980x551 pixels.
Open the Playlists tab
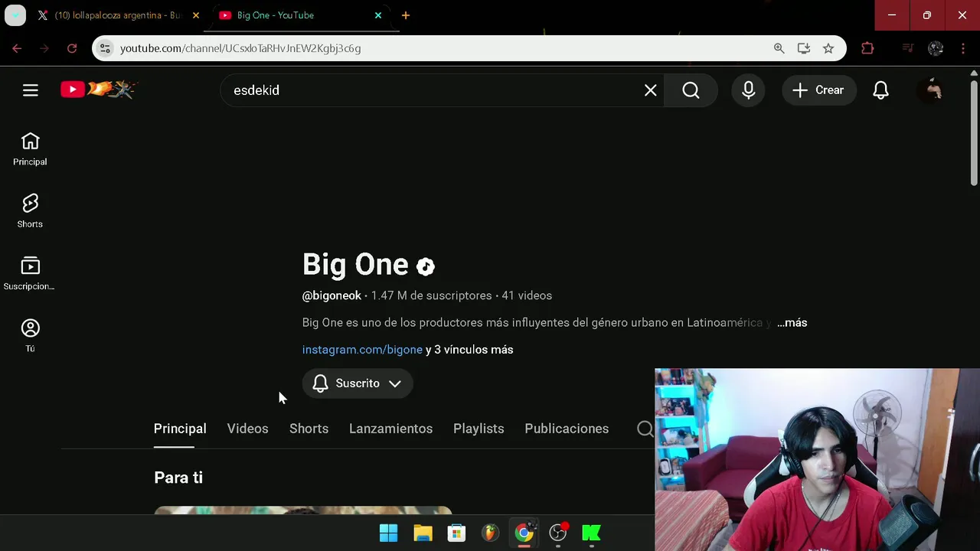[x=479, y=429]
